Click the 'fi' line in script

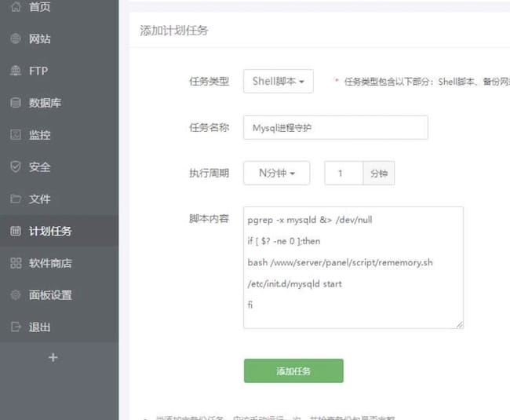(250, 305)
